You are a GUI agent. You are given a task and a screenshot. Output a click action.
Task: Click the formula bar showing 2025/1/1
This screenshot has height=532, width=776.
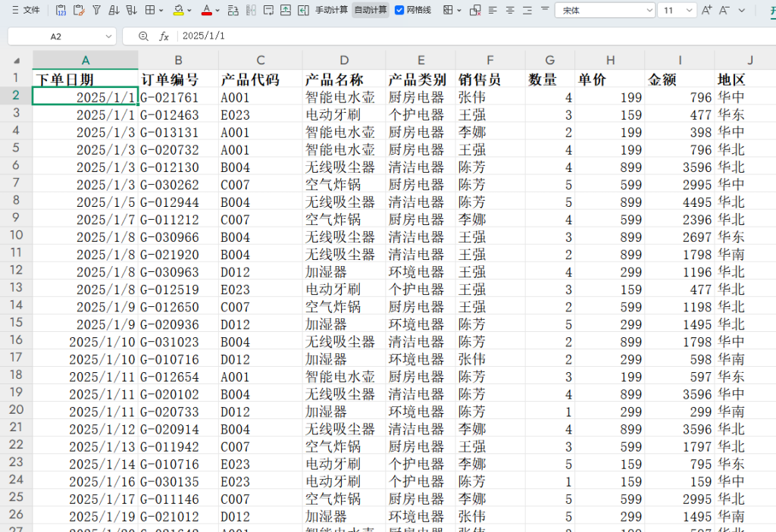click(x=475, y=36)
